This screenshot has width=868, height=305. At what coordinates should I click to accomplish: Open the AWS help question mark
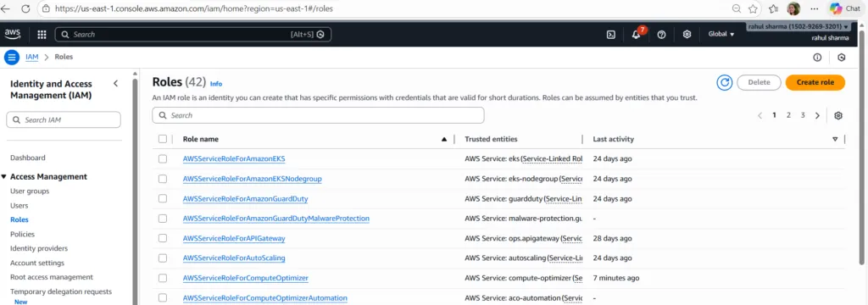[x=661, y=35]
